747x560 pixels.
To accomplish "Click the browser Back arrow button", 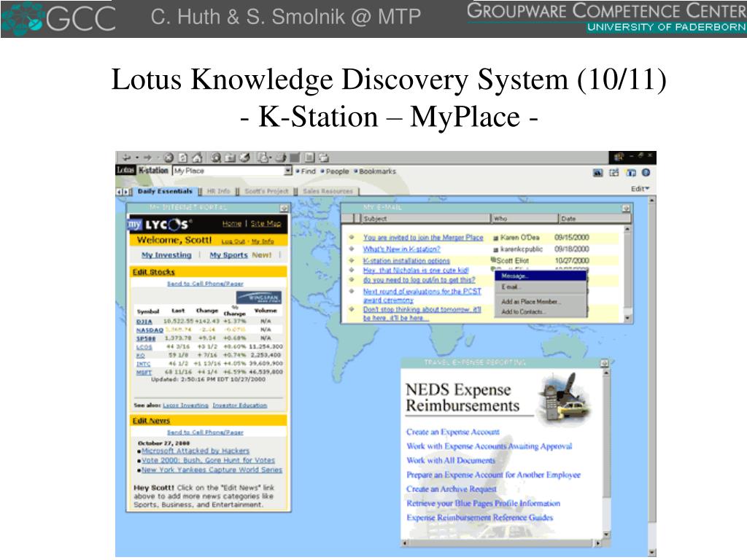I will [x=127, y=157].
